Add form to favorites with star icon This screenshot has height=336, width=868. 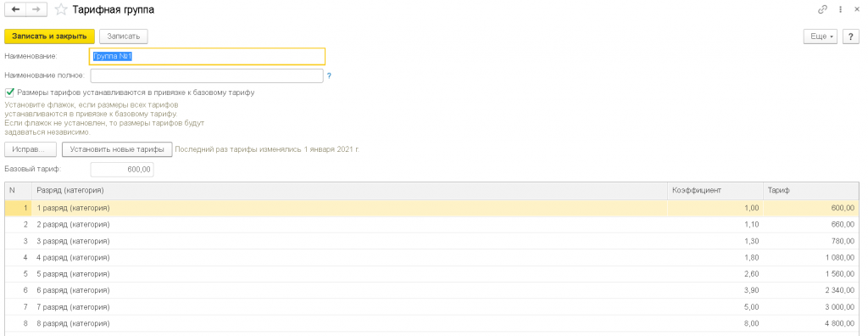[62, 9]
